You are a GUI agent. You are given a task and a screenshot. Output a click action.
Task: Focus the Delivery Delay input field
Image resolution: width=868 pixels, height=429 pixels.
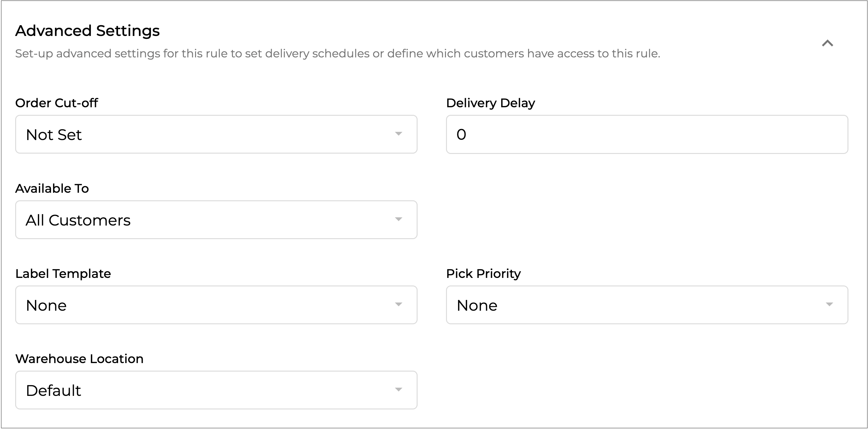pos(647,134)
